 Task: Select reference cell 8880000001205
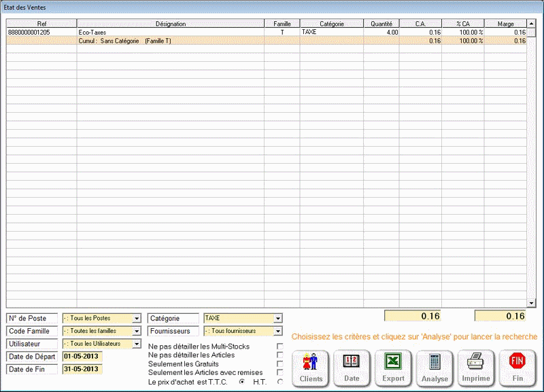point(41,32)
